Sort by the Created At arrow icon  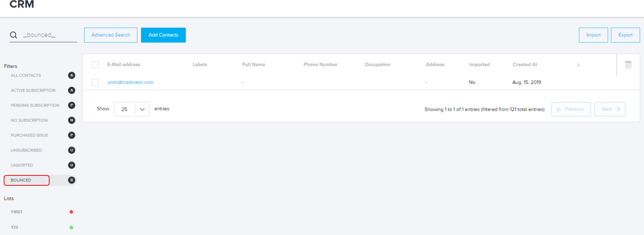click(578, 65)
